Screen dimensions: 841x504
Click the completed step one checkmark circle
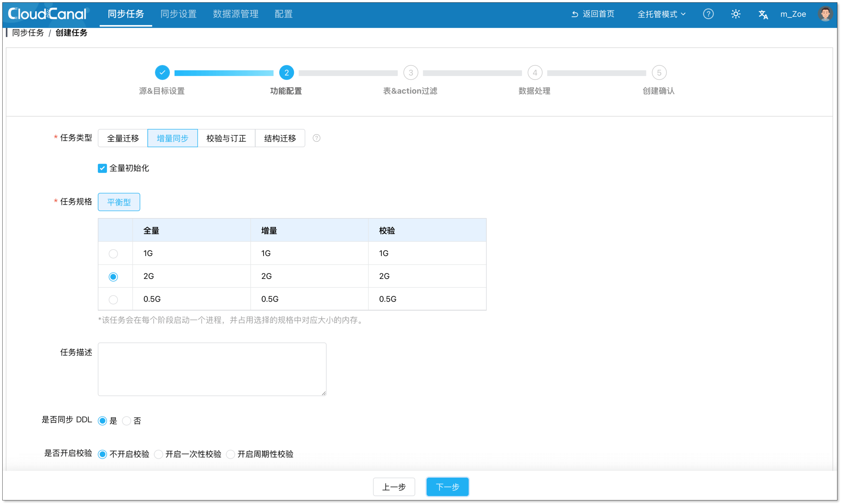tap(162, 73)
